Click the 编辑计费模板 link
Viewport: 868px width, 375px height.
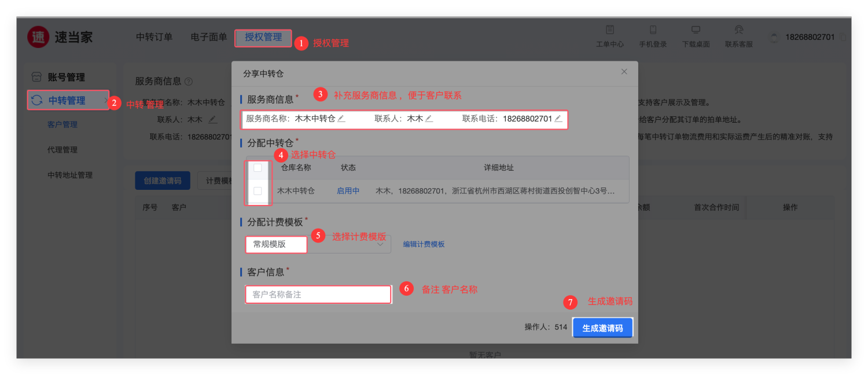[424, 244]
